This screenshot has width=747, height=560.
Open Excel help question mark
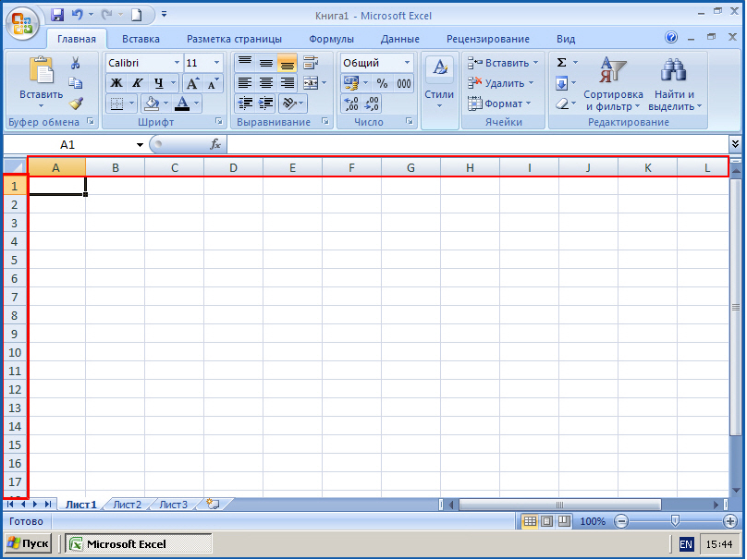671,37
